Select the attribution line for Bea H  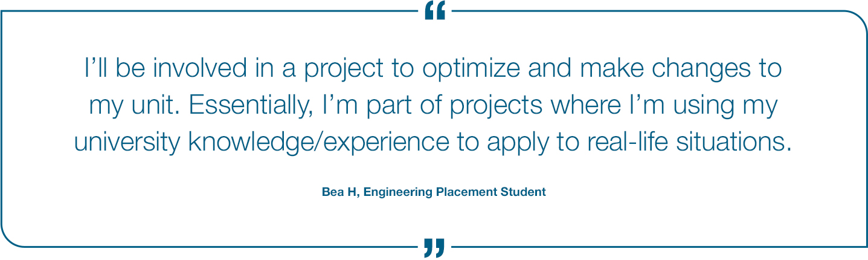tap(434, 192)
